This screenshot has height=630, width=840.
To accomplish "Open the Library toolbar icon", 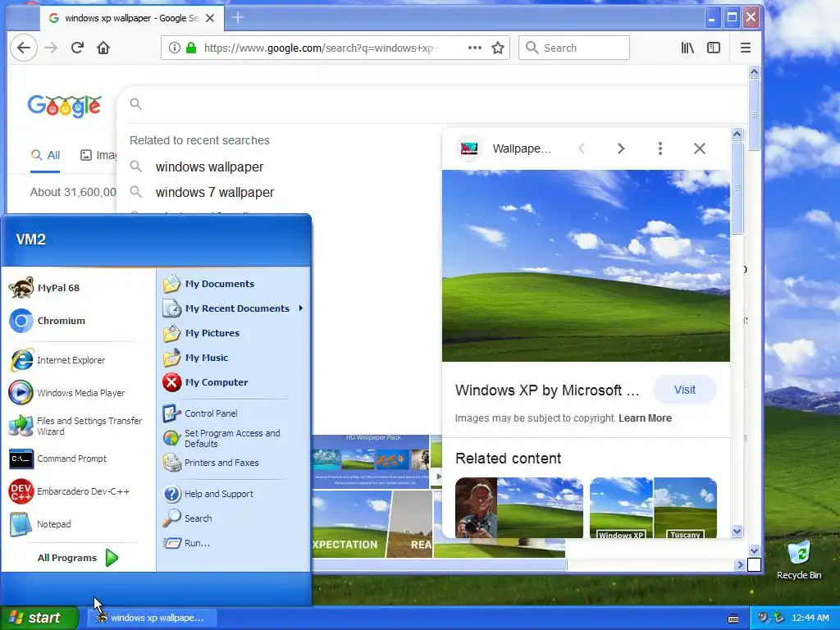I will click(687, 48).
